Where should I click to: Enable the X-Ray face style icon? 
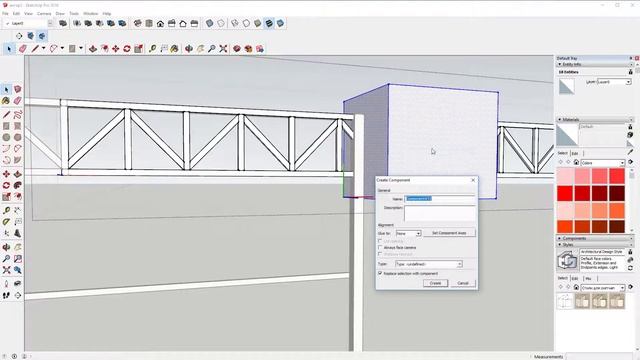click(x=209, y=24)
